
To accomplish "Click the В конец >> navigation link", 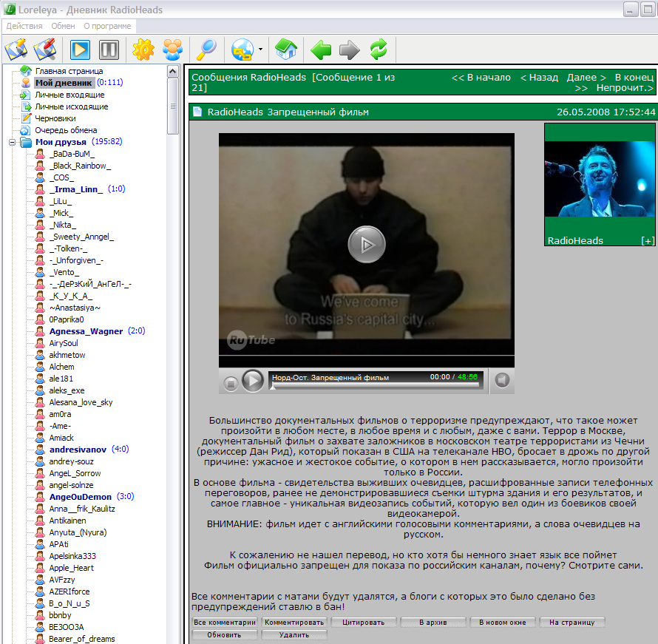I will click(x=634, y=77).
